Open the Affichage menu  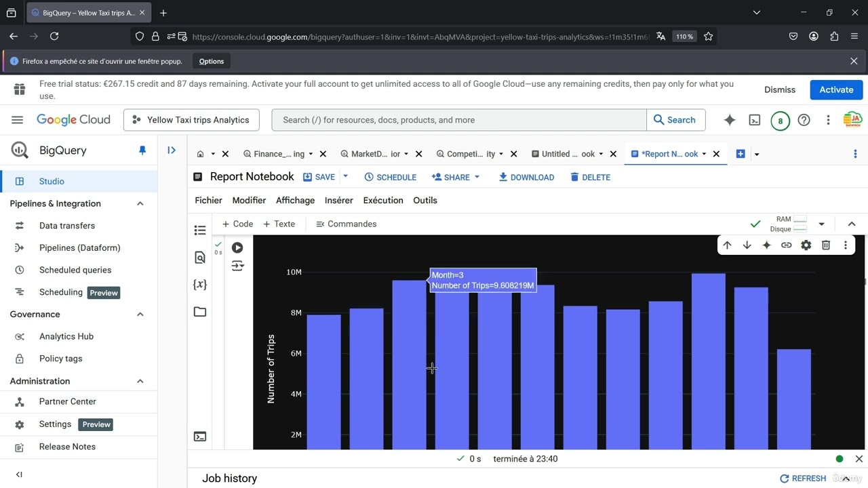295,200
